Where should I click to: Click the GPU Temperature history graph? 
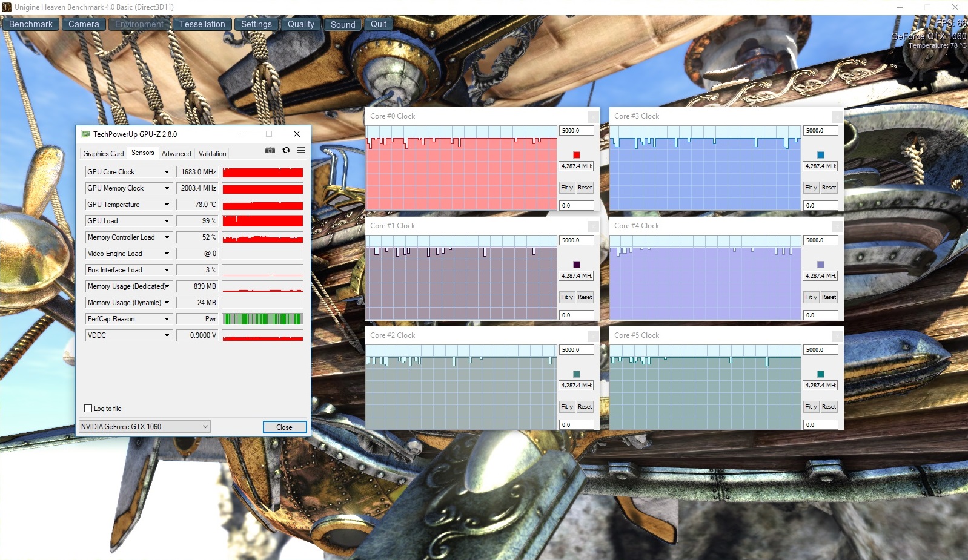point(262,205)
